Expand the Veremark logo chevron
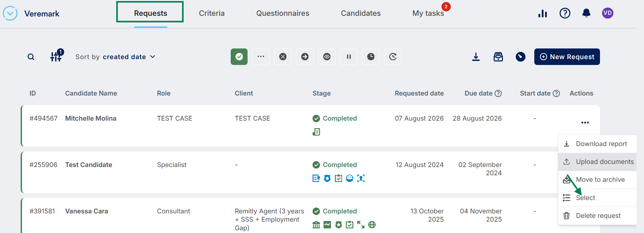This screenshot has width=644, height=233. click(10, 13)
